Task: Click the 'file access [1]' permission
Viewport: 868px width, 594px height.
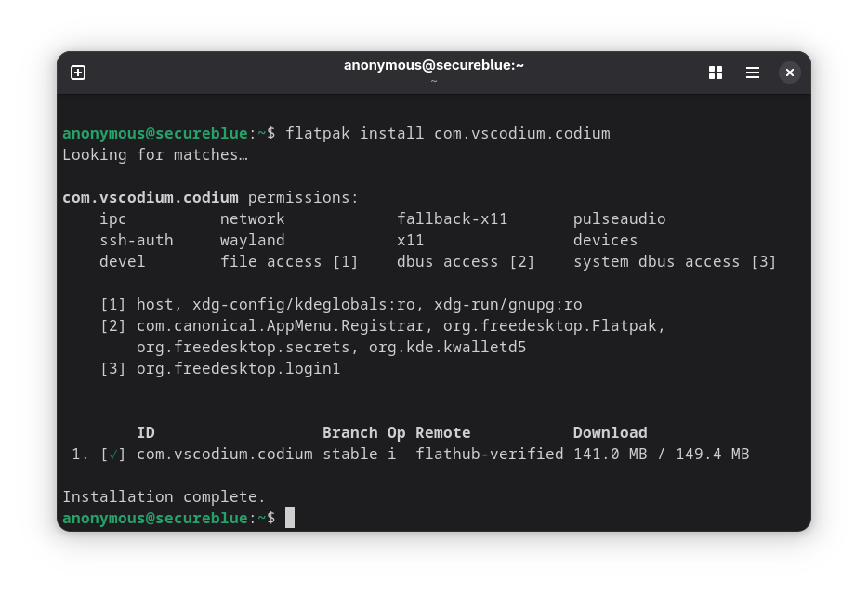Action: point(290,262)
